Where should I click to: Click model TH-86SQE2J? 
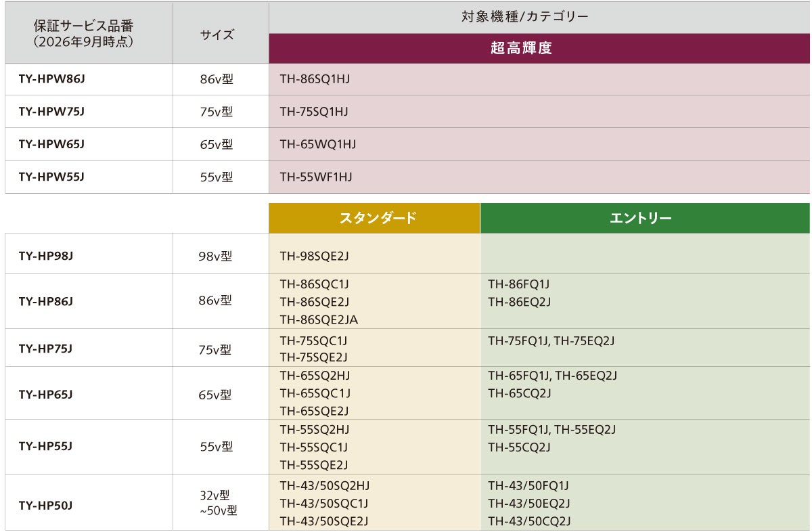click(314, 301)
